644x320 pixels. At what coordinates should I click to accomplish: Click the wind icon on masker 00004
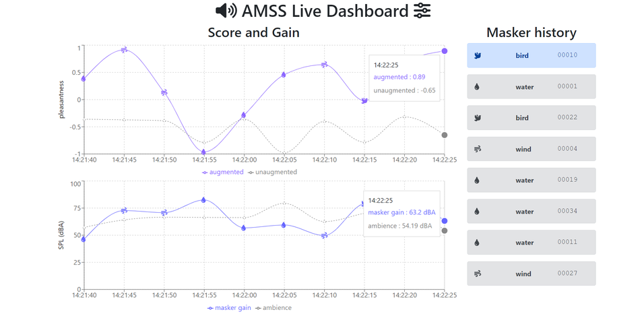pyautogui.click(x=478, y=150)
